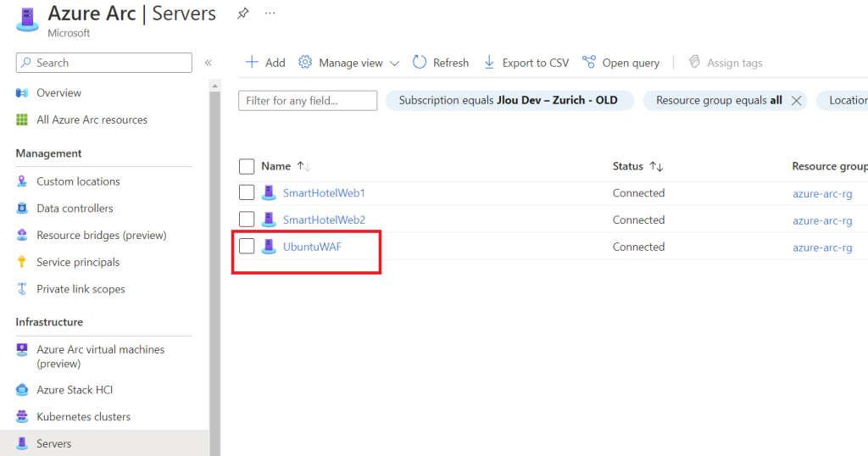Open Service principals menu item
Screen dimensions: 868x456
click(x=78, y=262)
